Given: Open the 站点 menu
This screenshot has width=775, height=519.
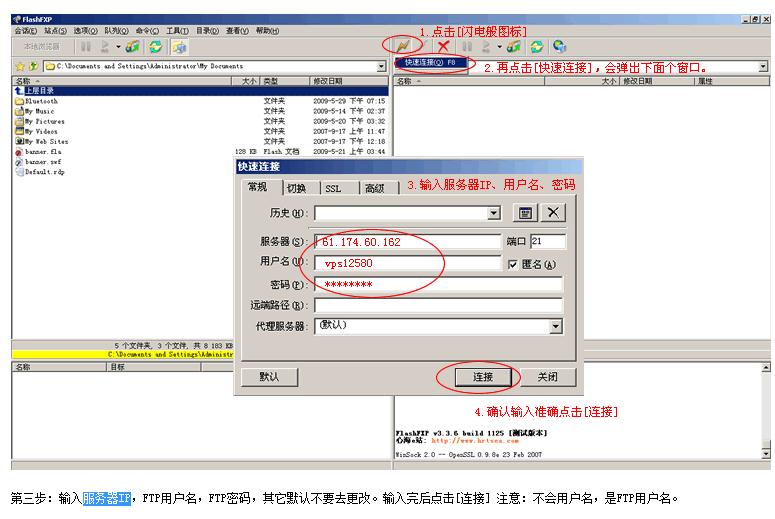Looking at the screenshot, I should click(x=55, y=31).
